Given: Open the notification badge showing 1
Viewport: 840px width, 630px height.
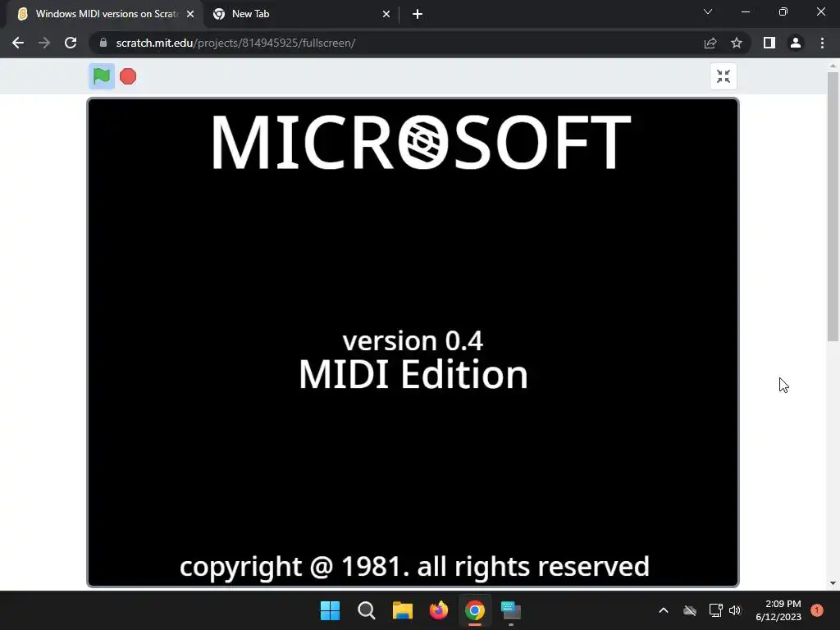Looking at the screenshot, I should click(816, 610).
